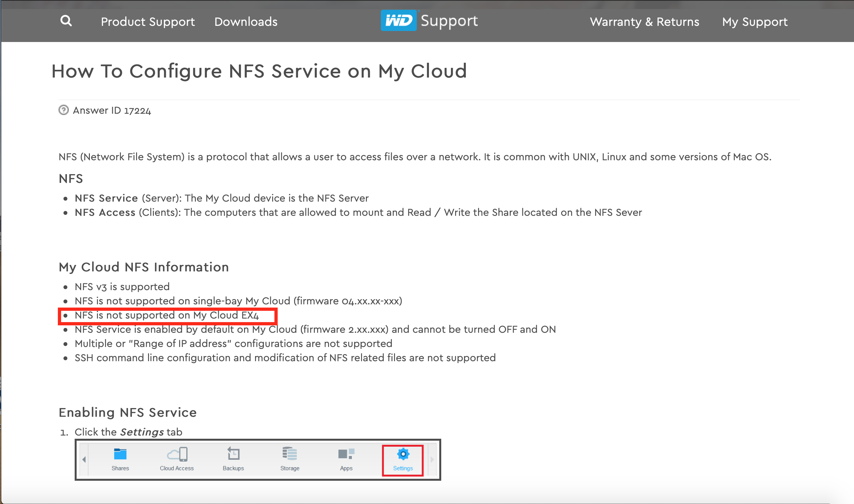Click the Backups icon in screenshot

tap(233, 454)
